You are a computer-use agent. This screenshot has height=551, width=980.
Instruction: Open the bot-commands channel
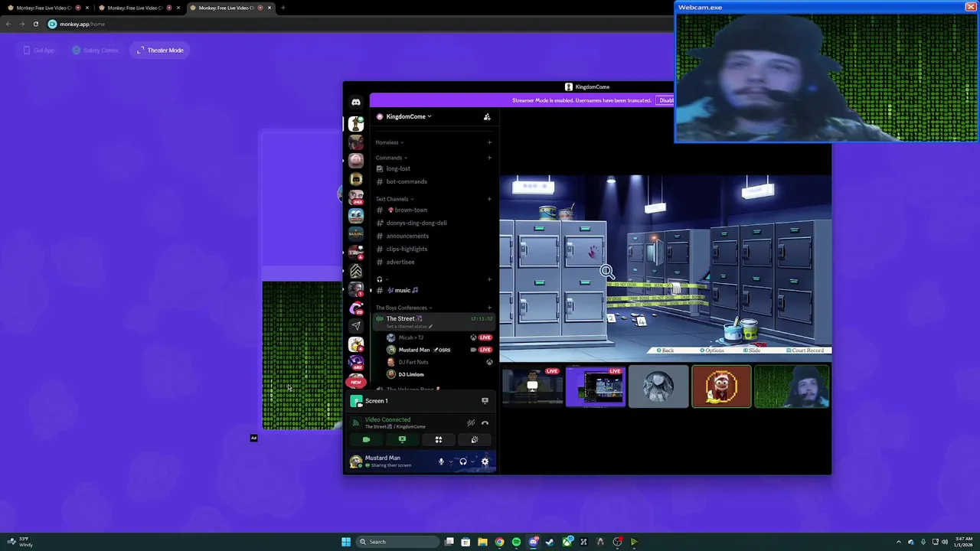coord(433,181)
